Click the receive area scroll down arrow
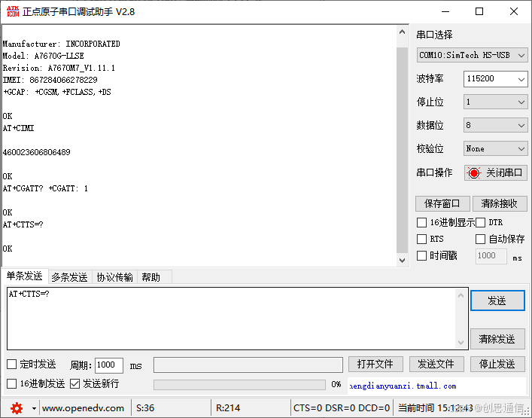This screenshot has width=532, height=418. [x=402, y=261]
